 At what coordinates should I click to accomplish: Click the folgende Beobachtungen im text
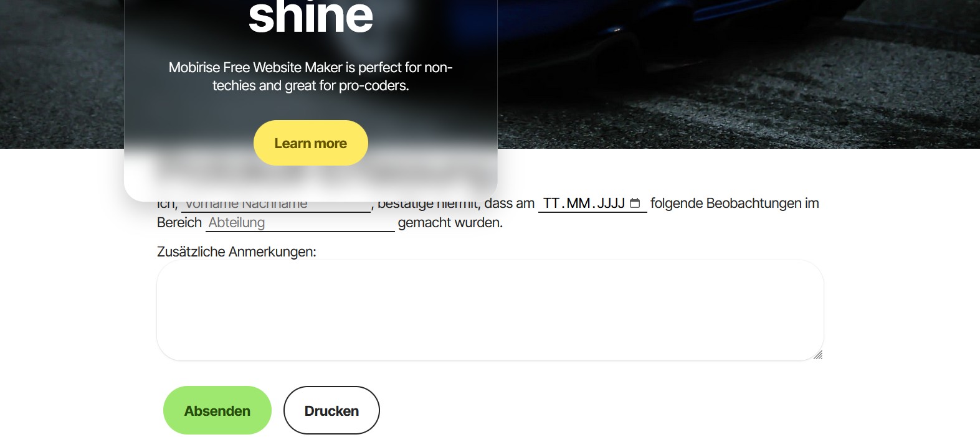pyautogui.click(x=735, y=204)
